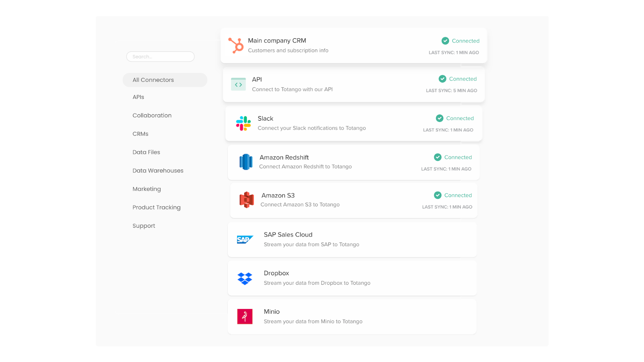Click the Dropbox logo icon
The image size is (644, 362).
click(x=245, y=278)
